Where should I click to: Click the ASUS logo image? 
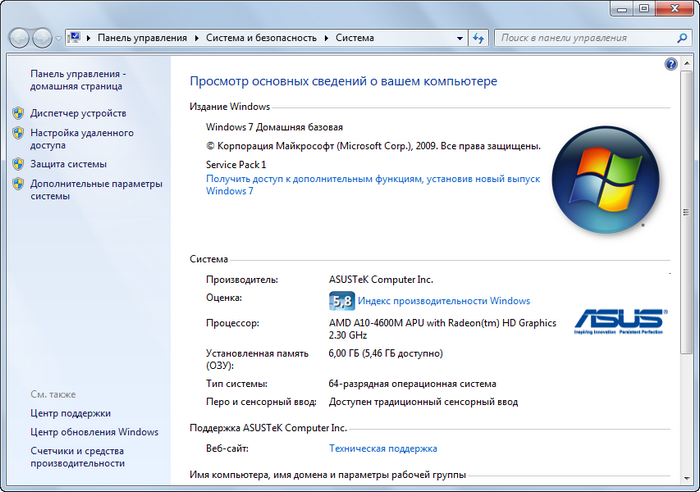pyautogui.click(x=621, y=321)
